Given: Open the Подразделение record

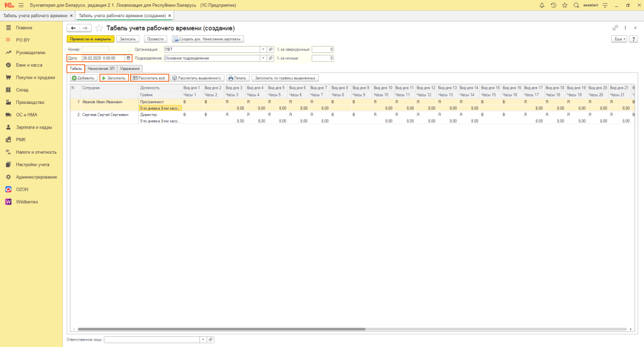Looking at the screenshot, I should [270, 59].
